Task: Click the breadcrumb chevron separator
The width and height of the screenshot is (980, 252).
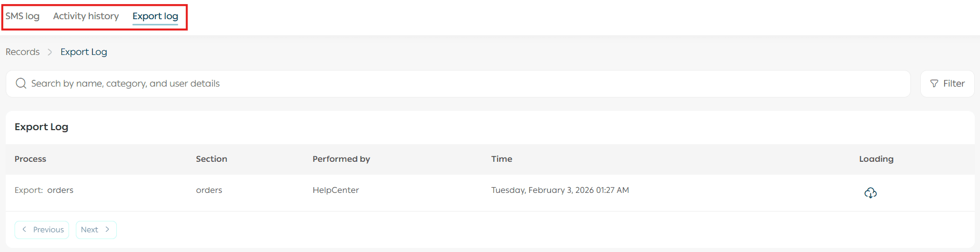Action: [x=50, y=52]
